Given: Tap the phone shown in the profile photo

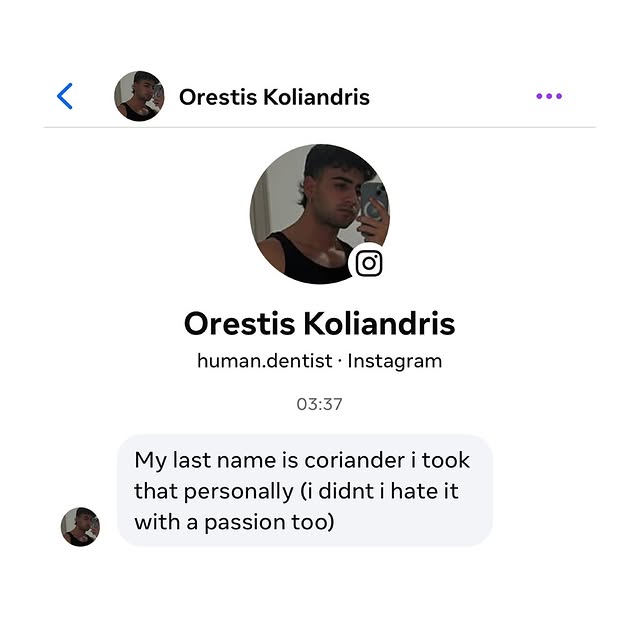Looking at the screenshot, I should pyautogui.click(x=372, y=200).
